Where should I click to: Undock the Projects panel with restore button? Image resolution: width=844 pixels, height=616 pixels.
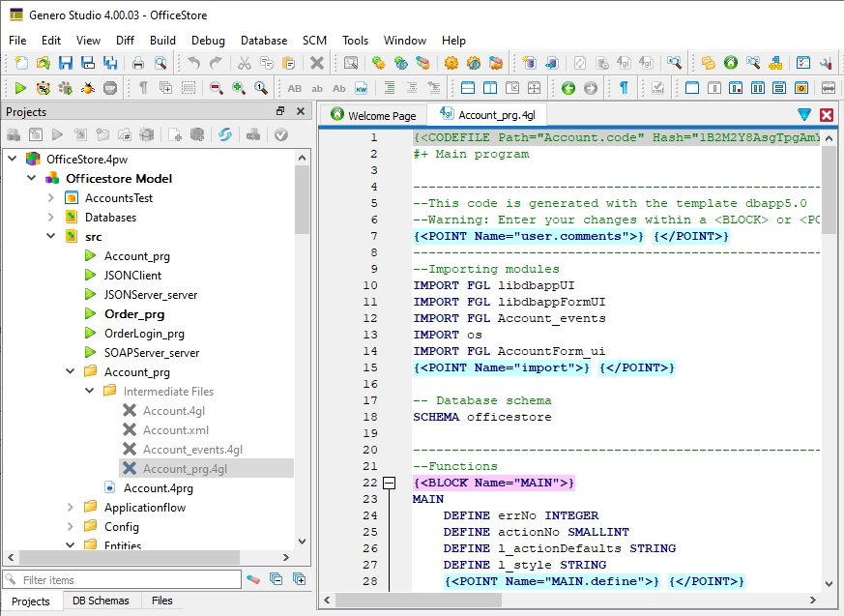pos(280,110)
